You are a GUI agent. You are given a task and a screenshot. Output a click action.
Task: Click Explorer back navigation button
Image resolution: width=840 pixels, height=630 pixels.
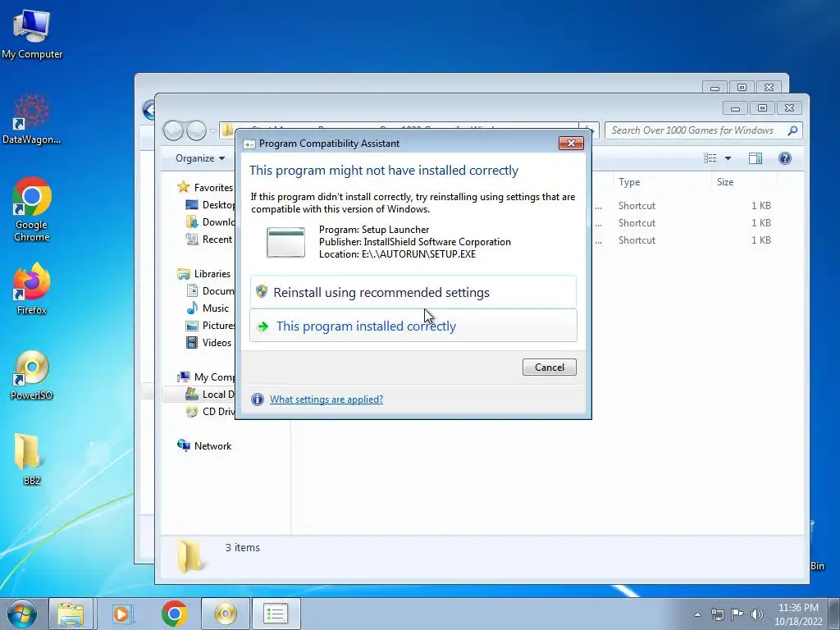pos(173,130)
